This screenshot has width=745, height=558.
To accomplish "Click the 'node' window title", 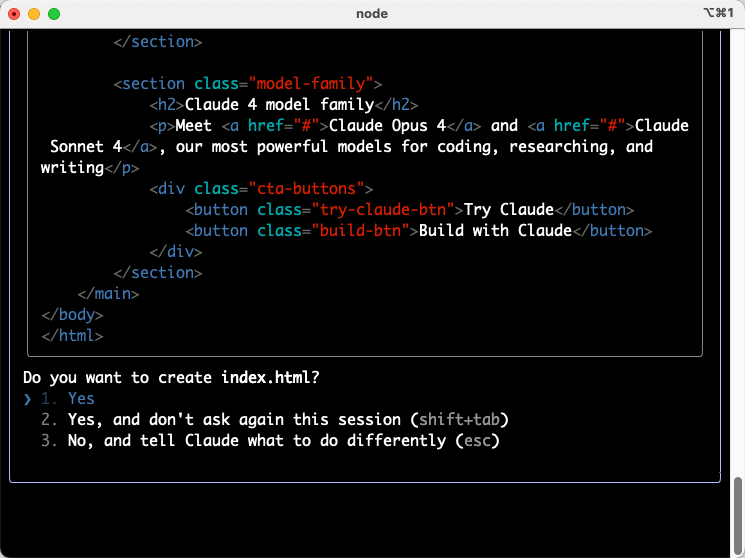I will click(x=372, y=13).
